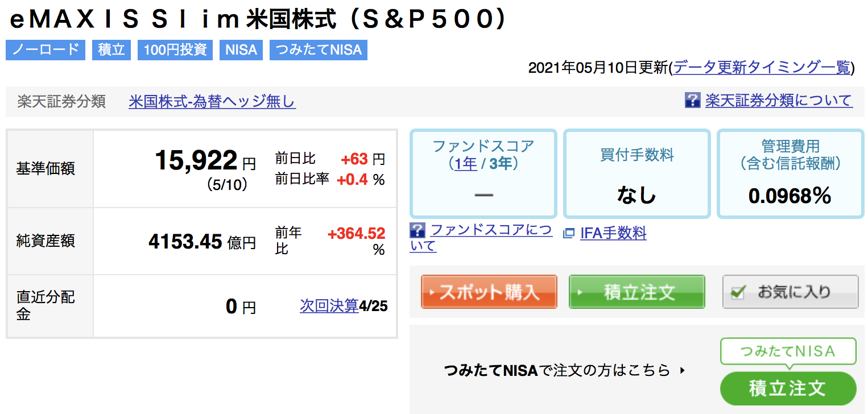This screenshot has height=414, width=868.
Task: Select the つみたてNISA tag
Action: click(x=319, y=50)
